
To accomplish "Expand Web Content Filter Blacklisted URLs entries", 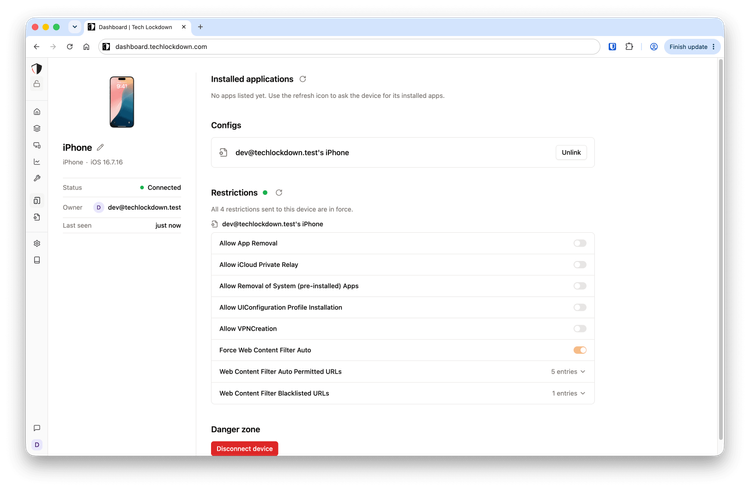I will tap(568, 393).
